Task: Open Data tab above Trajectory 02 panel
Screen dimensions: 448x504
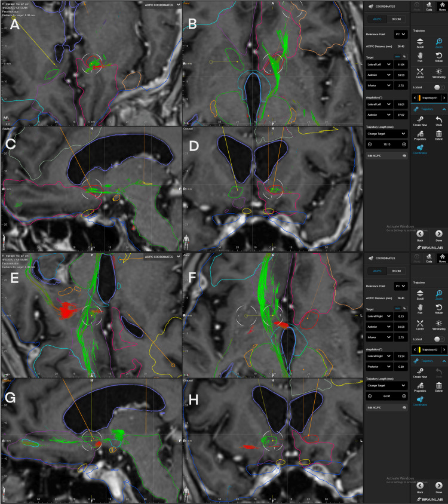Action: click(429, 258)
